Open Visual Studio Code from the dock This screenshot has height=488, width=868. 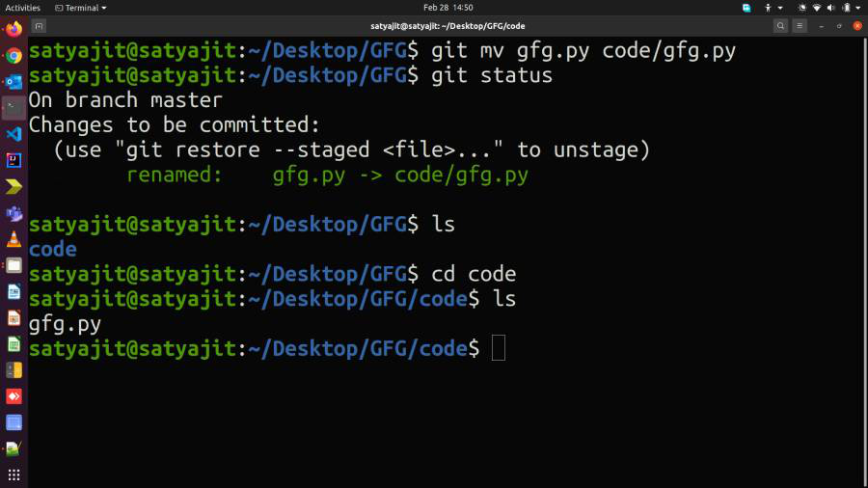tap(14, 134)
